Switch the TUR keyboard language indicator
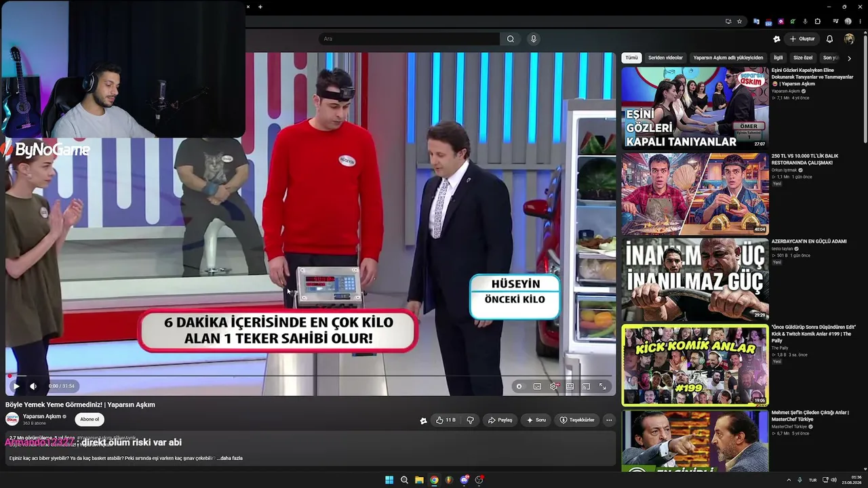This screenshot has width=868, height=488. click(812, 480)
